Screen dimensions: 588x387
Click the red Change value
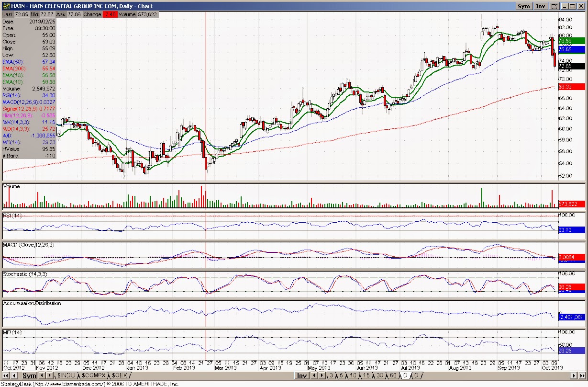[109, 14]
